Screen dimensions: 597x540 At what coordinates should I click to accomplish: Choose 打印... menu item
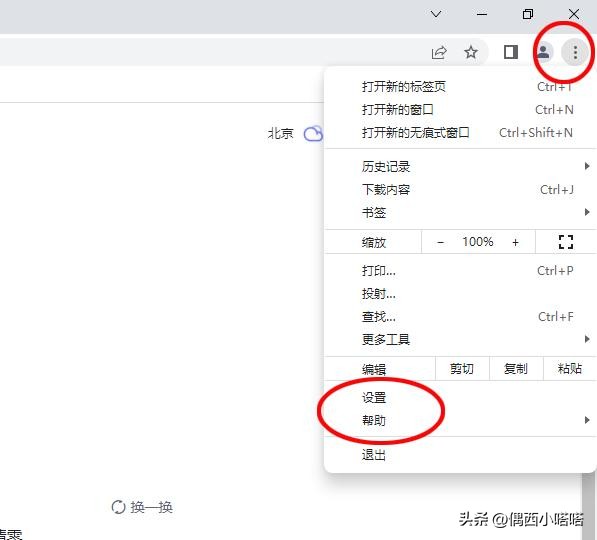coord(460,271)
